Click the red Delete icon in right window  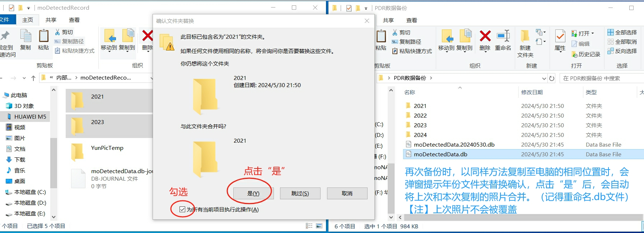pos(485,37)
